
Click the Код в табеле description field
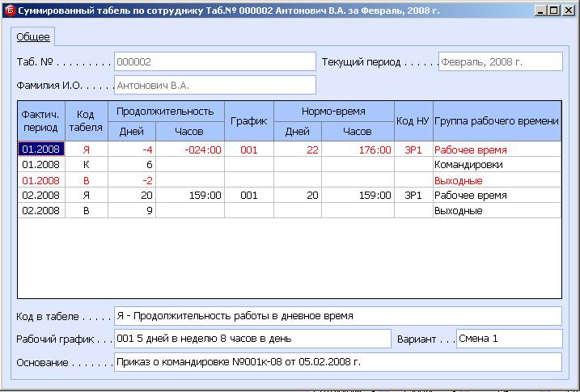[x=337, y=316]
